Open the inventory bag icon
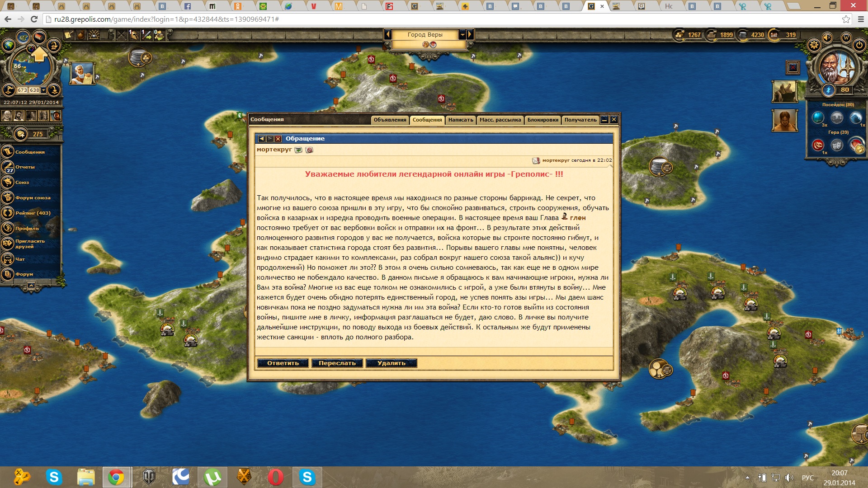Image resolution: width=868 pixels, height=488 pixels. click(81, 35)
